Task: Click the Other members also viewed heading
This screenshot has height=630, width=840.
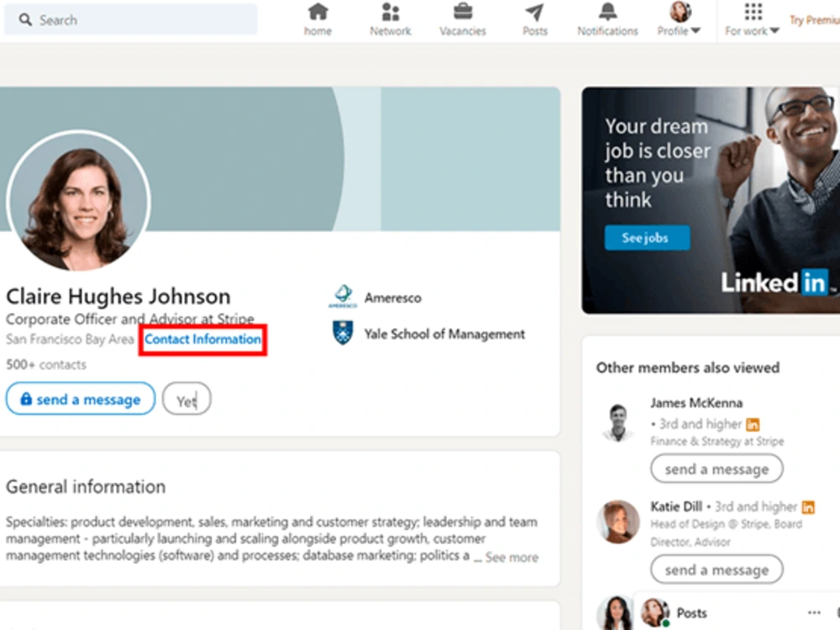Action: [x=687, y=368]
